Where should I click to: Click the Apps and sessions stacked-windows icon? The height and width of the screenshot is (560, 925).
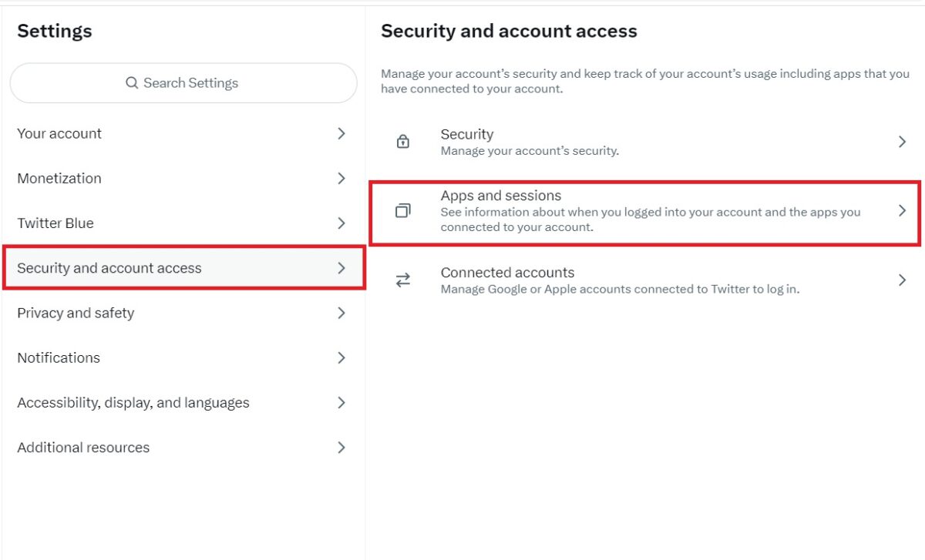tap(402, 211)
